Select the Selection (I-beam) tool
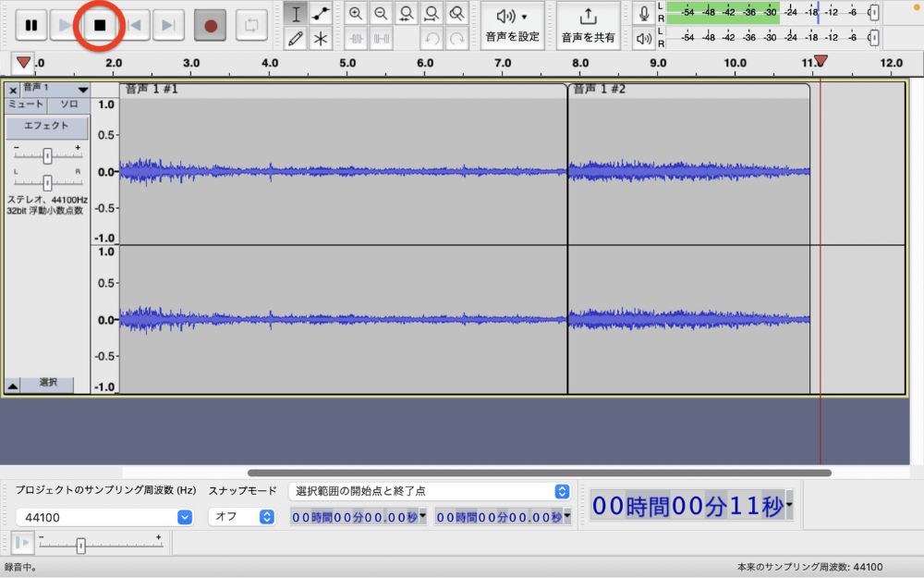Image resolution: width=924 pixels, height=578 pixels. 296,14
